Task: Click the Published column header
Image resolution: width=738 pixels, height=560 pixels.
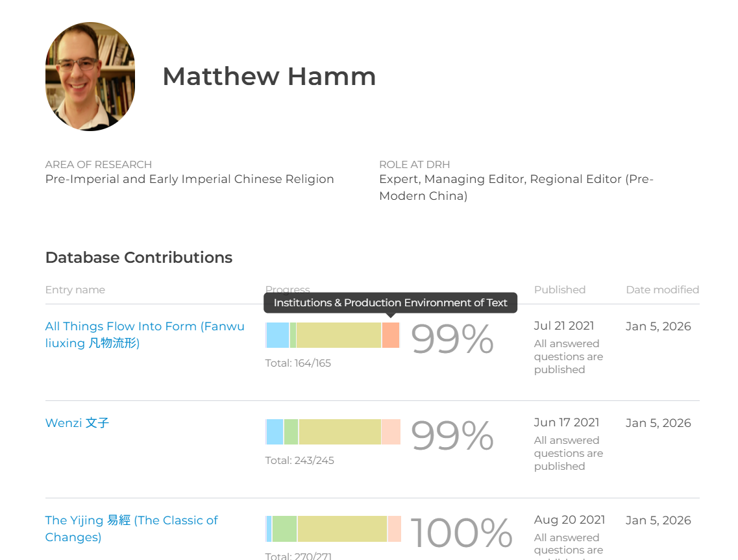Action: click(560, 290)
